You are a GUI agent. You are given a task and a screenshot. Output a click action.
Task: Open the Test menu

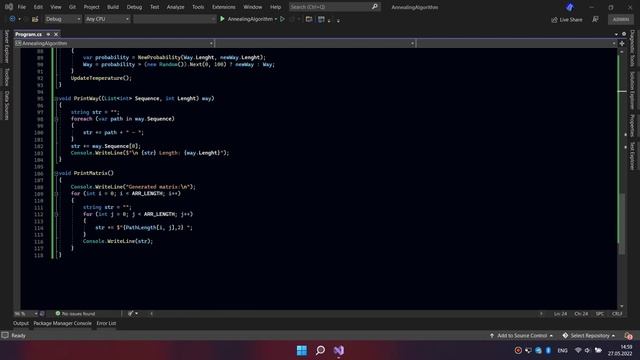154,7
